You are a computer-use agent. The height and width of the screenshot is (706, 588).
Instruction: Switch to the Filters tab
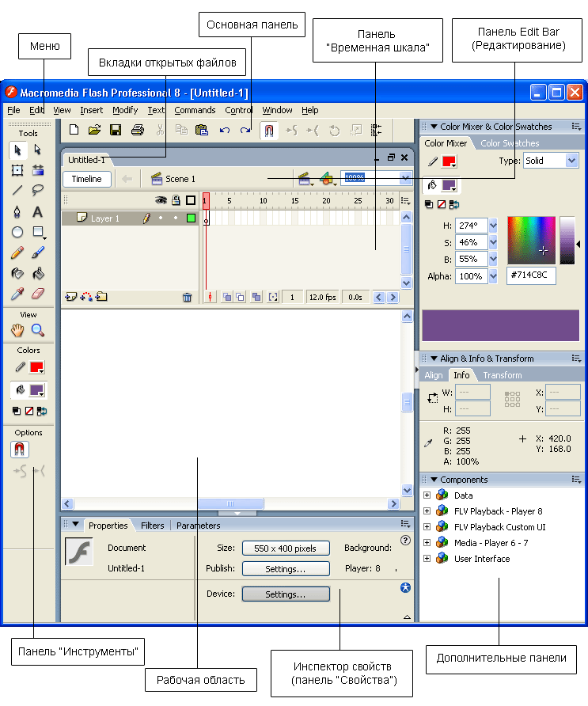coord(152,526)
